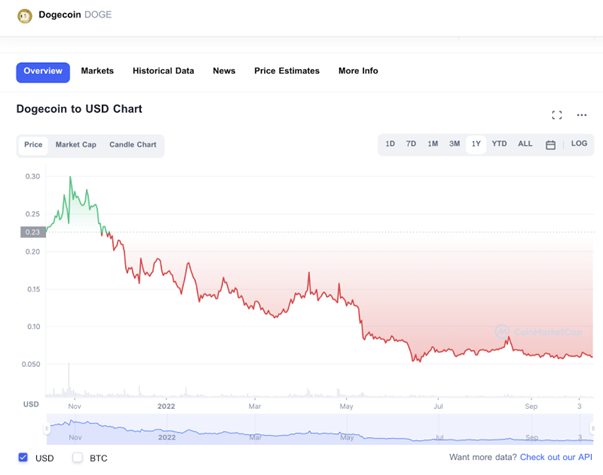Click the 0.23 price marker label
This screenshot has height=475, width=603.
pyautogui.click(x=33, y=232)
